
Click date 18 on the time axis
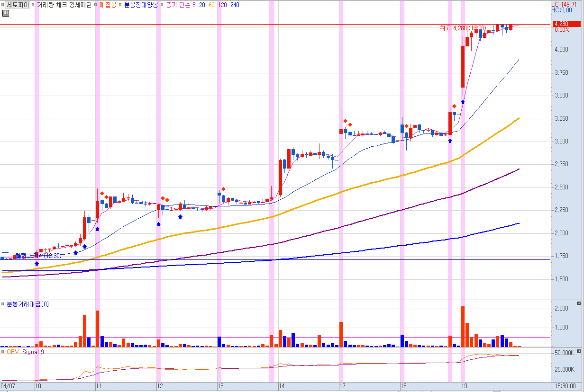(404, 386)
